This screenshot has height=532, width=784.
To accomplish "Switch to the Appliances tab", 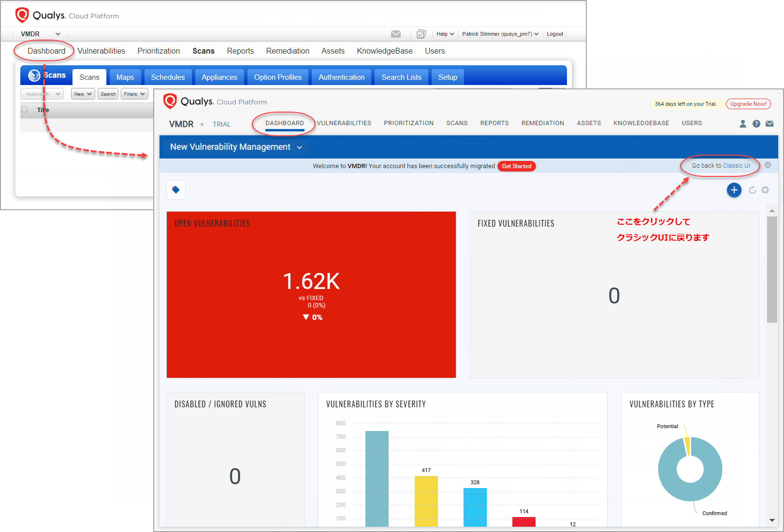I will tap(219, 77).
